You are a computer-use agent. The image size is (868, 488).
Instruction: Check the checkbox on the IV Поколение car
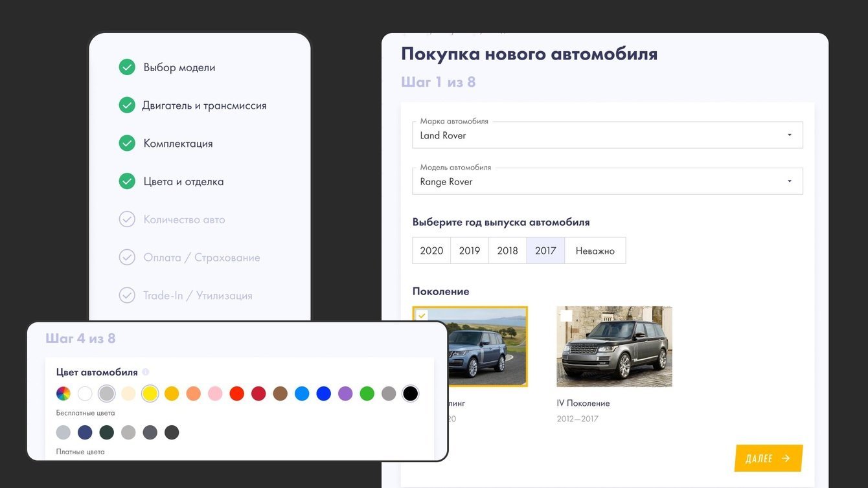tap(566, 316)
